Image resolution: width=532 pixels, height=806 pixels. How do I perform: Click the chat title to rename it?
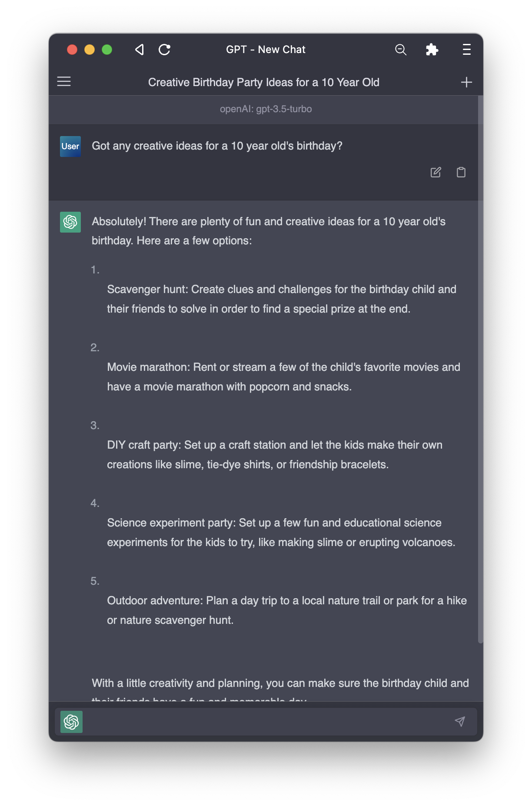click(263, 82)
